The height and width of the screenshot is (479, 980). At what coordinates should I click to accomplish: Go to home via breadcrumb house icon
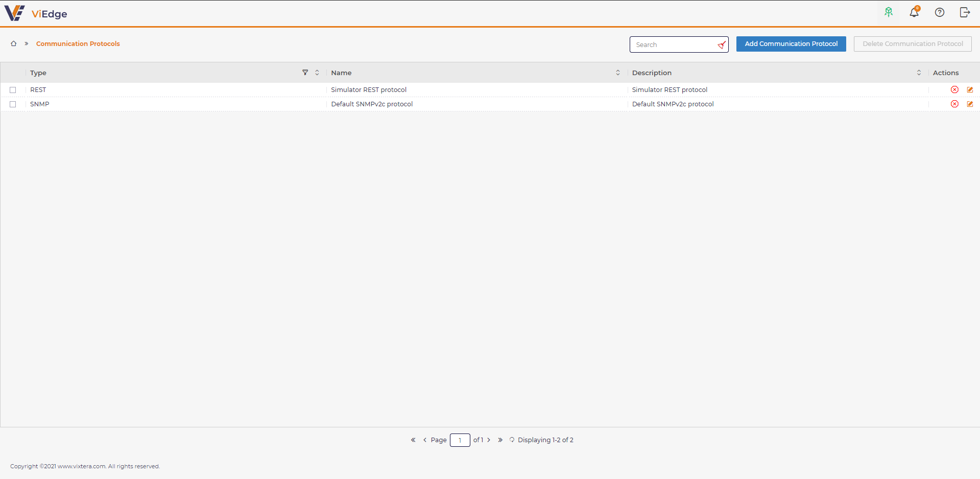(x=14, y=43)
